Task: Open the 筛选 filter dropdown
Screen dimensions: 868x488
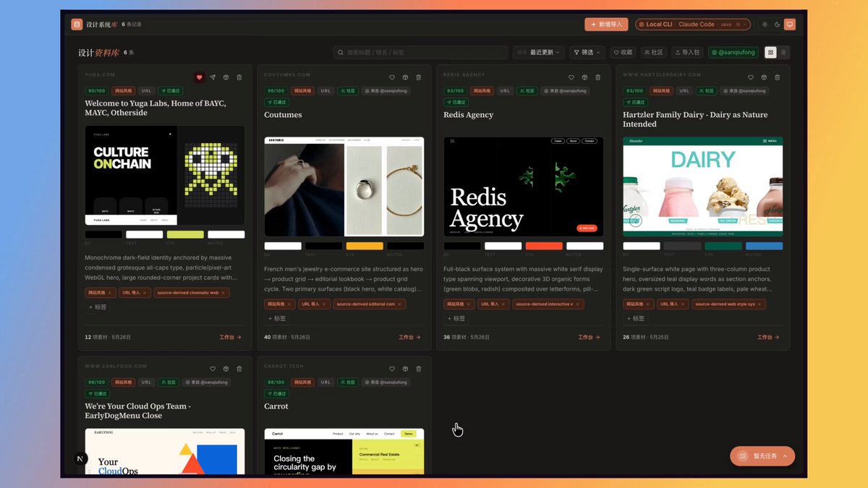Action: pyautogui.click(x=587, y=52)
